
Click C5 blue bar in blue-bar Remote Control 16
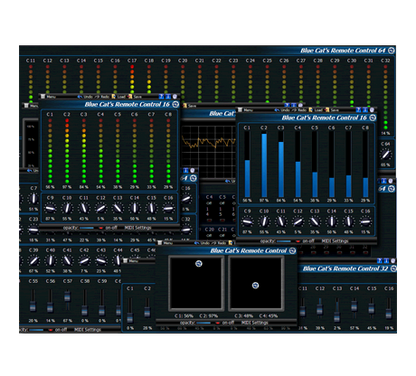315,184
